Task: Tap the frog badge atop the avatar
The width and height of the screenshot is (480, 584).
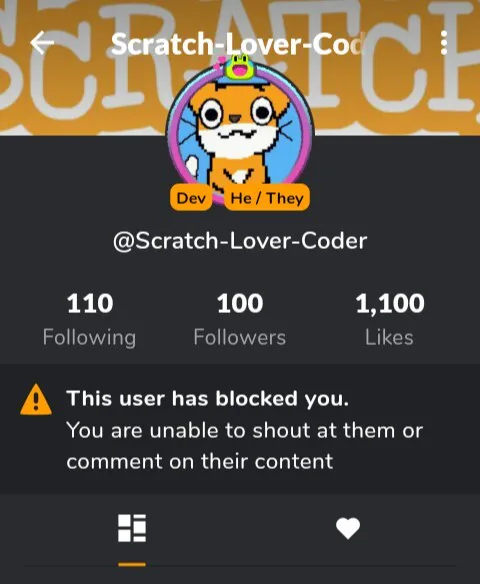Action: 239,66
